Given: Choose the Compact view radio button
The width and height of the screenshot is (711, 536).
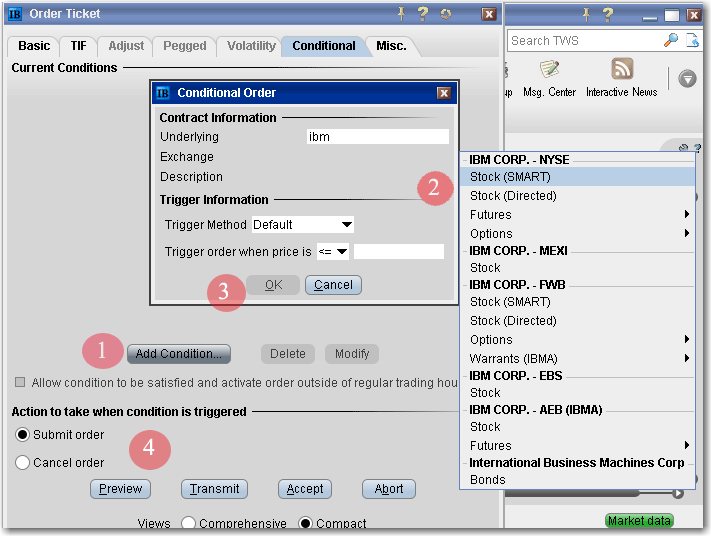Looking at the screenshot, I should click(306, 523).
